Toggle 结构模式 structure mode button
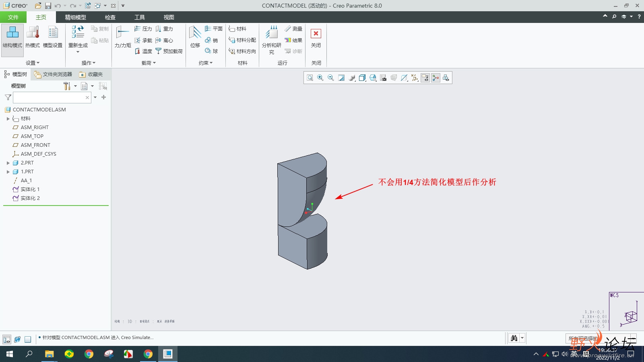The height and width of the screenshot is (362, 644). point(12,37)
